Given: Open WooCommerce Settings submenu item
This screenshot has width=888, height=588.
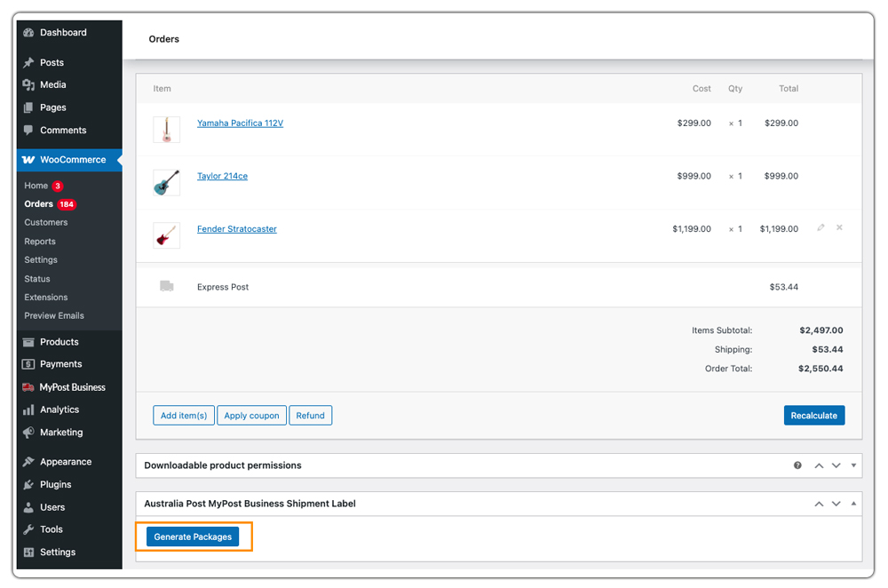Looking at the screenshot, I should coord(41,260).
